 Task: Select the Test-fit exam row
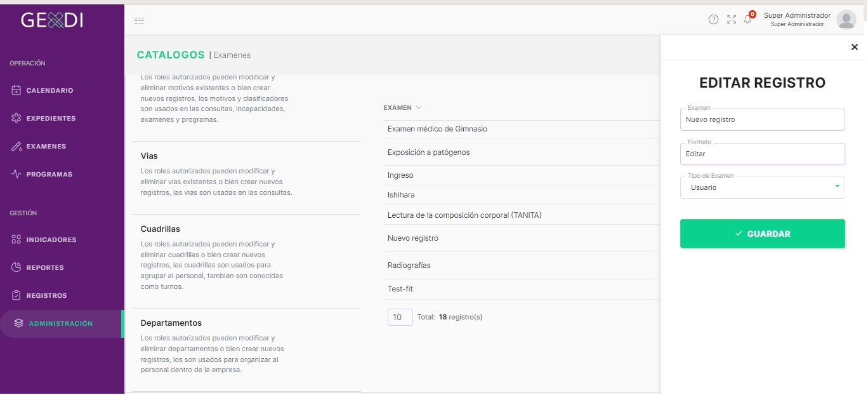(x=522, y=289)
